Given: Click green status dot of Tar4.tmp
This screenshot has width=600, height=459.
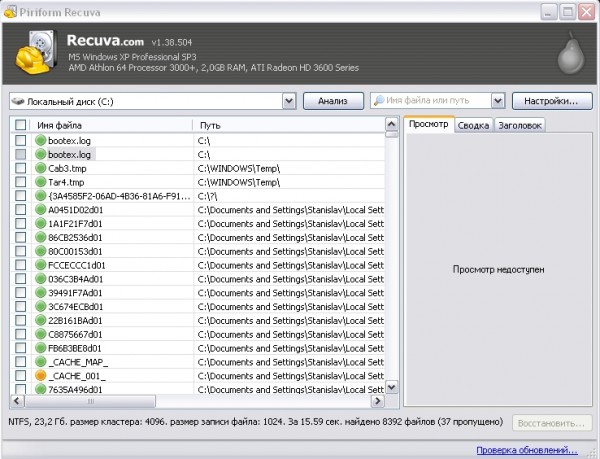Looking at the screenshot, I should point(41,182).
